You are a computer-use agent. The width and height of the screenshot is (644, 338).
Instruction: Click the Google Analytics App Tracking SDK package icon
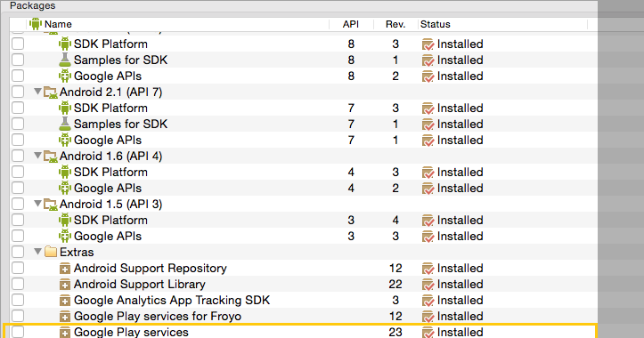(64, 301)
